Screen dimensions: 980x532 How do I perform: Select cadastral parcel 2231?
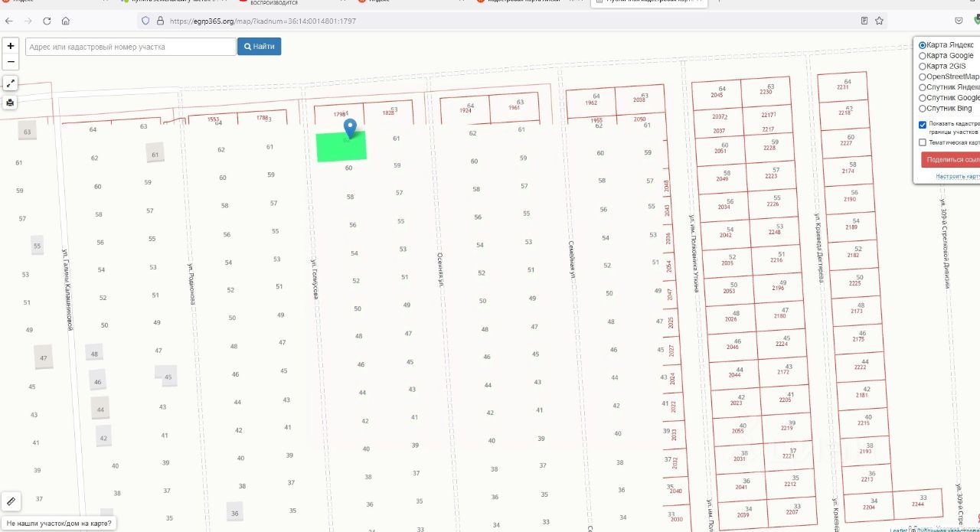click(842, 86)
